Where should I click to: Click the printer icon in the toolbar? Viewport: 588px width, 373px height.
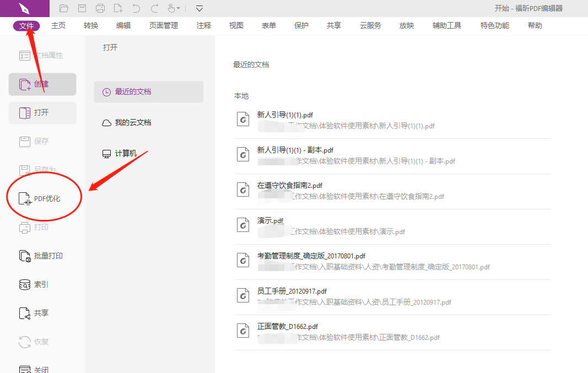[x=100, y=8]
